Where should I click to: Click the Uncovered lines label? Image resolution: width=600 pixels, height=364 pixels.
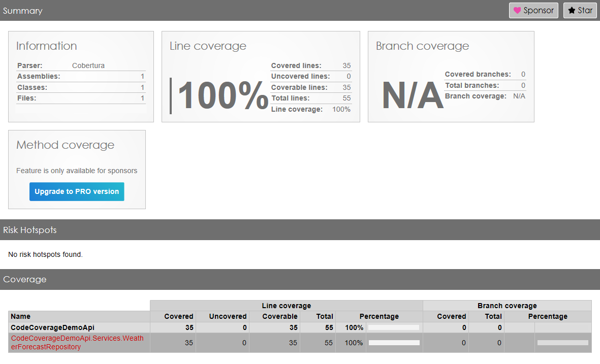click(x=300, y=76)
